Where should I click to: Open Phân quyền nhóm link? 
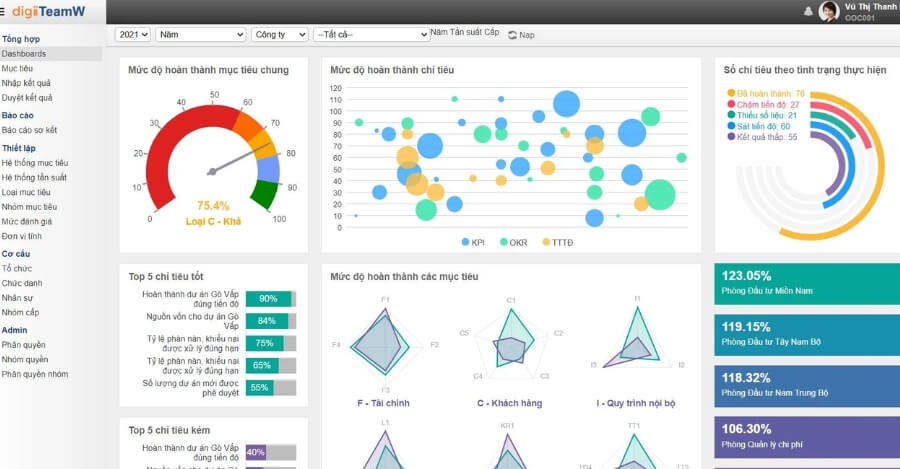tap(35, 374)
